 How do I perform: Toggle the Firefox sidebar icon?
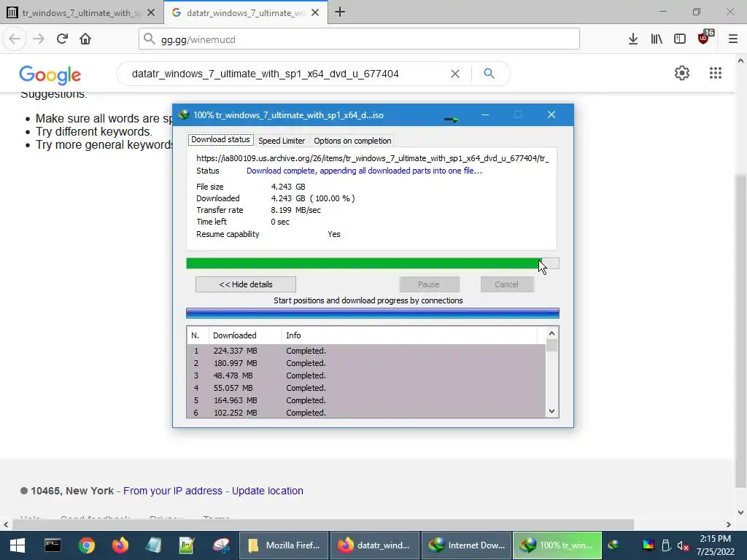680,39
